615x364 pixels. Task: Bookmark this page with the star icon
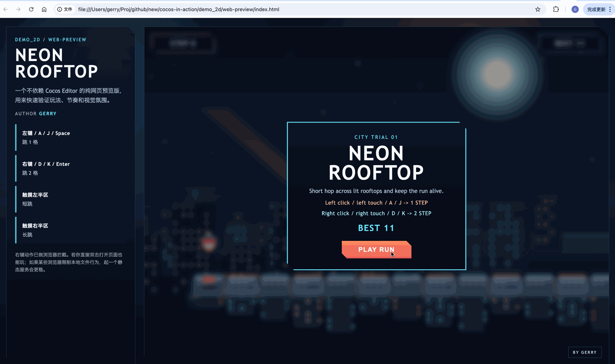click(x=537, y=9)
